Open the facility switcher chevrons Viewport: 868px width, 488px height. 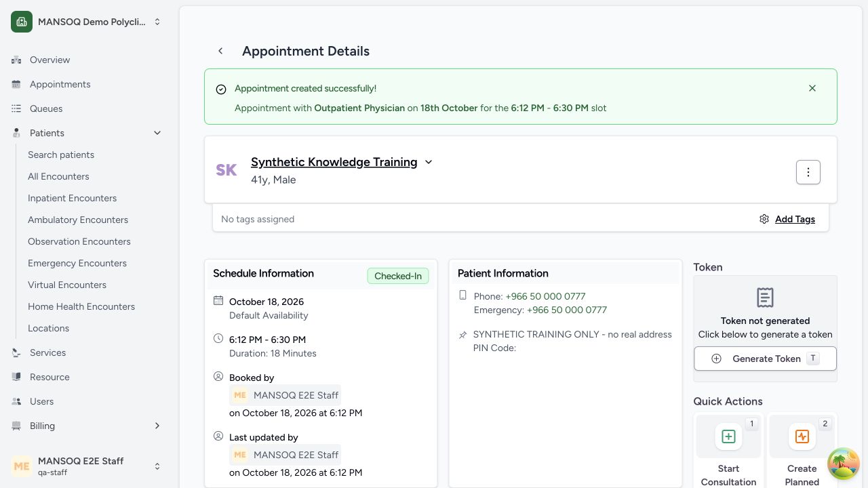[x=157, y=22]
